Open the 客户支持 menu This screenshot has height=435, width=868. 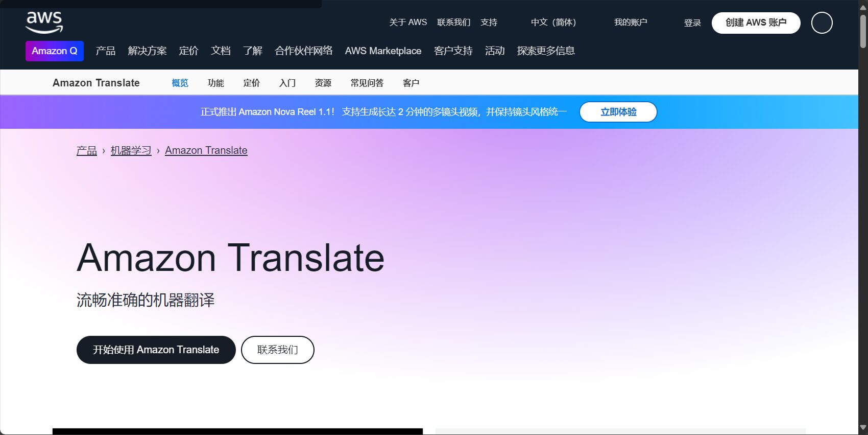(453, 51)
